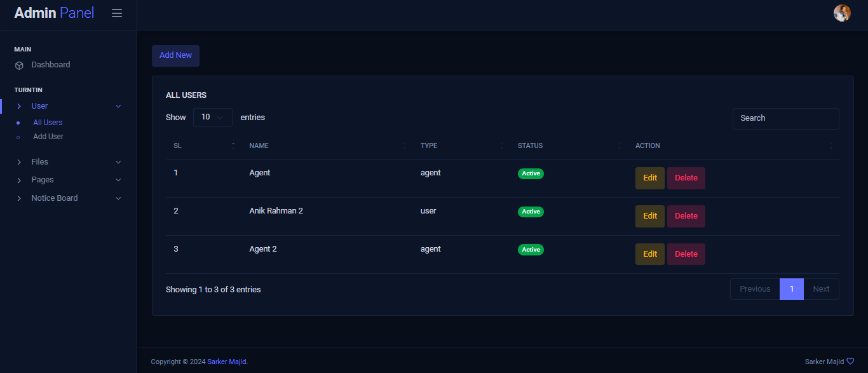868x373 pixels.
Task: Click Active badge in Agent row
Action: [x=531, y=173]
